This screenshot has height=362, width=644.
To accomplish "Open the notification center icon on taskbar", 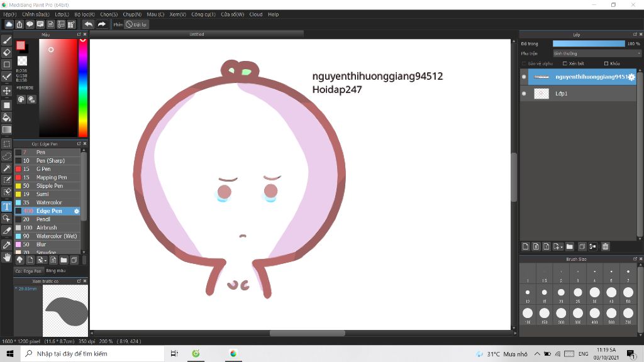I will [631, 353].
